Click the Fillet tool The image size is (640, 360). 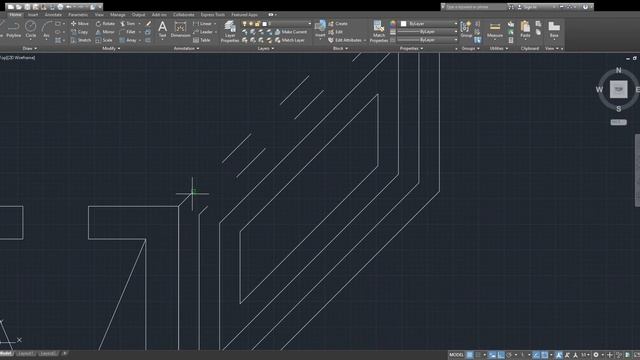coord(127,32)
